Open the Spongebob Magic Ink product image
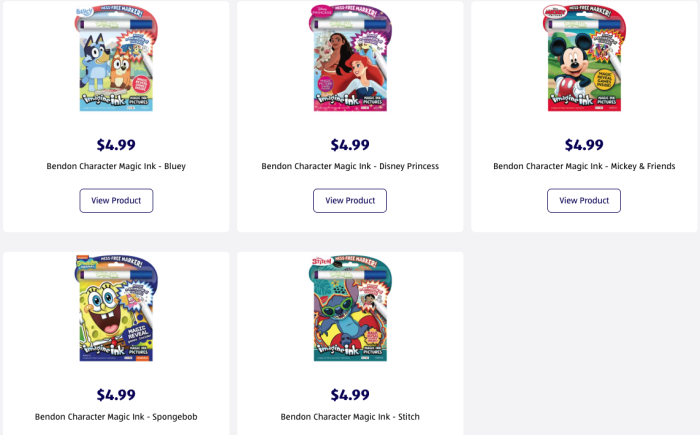 [116, 308]
